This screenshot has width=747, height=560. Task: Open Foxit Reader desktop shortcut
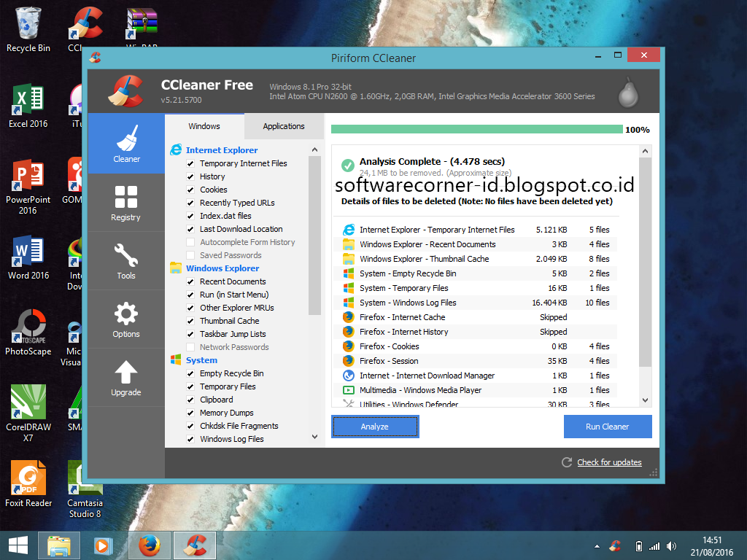click(x=28, y=484)
